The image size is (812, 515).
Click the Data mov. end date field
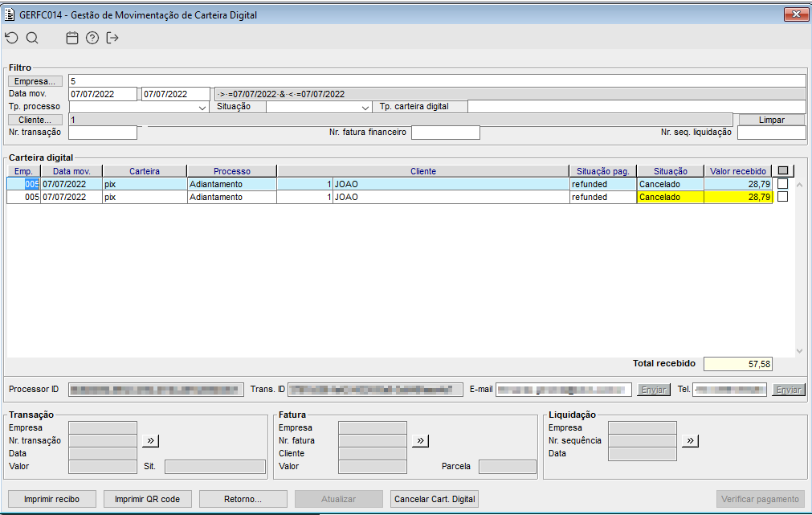point(176,94)
